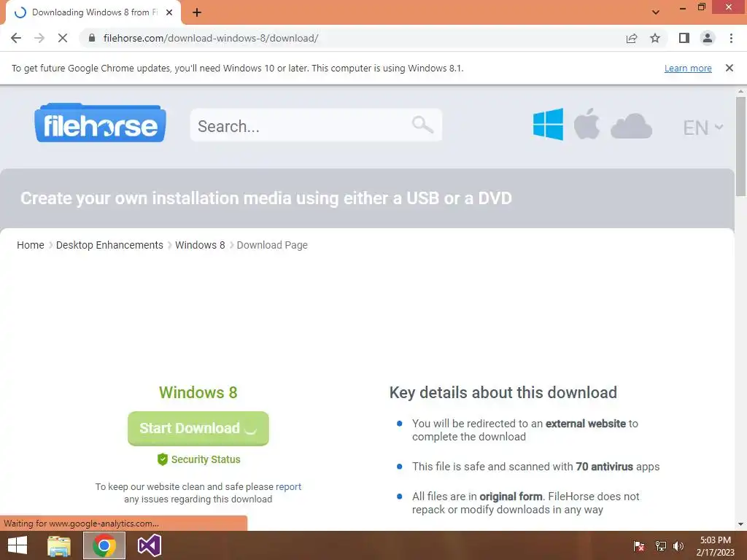Image resolution: width=747 pixels, height=560 pixels.
Task: Open Windows 8 breadcrumb link
Action: click(200, 245)
